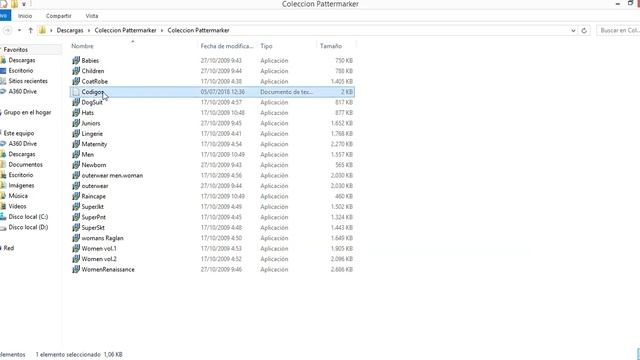640x360 pixels.
Task: Select the womans Raglan application icon
Action: [76, 238]
